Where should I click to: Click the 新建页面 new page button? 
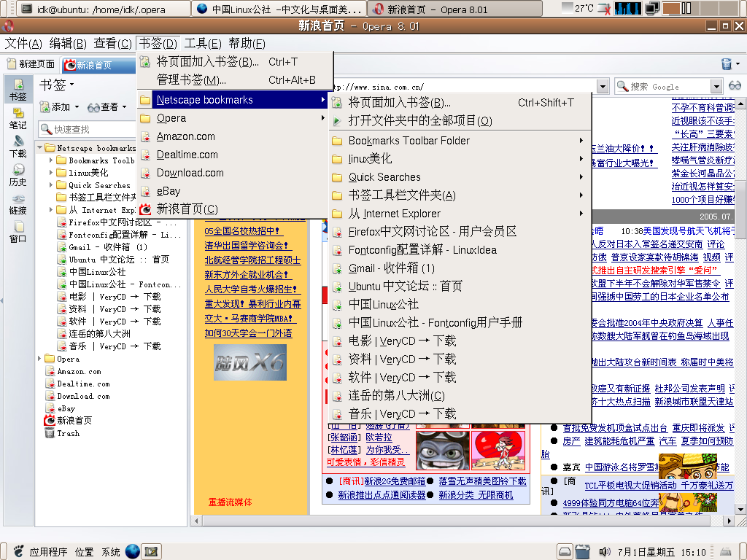pyautogui.click(x=31, y=64)
